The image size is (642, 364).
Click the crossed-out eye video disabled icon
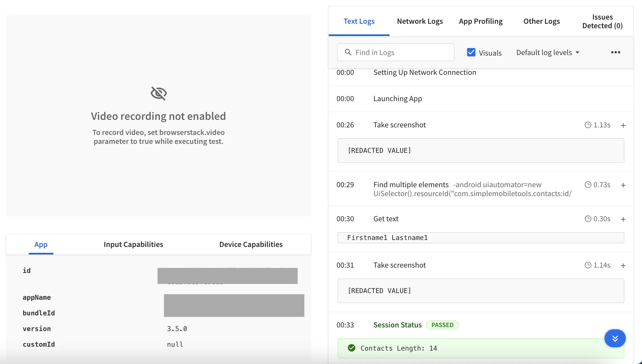point(158,93)
